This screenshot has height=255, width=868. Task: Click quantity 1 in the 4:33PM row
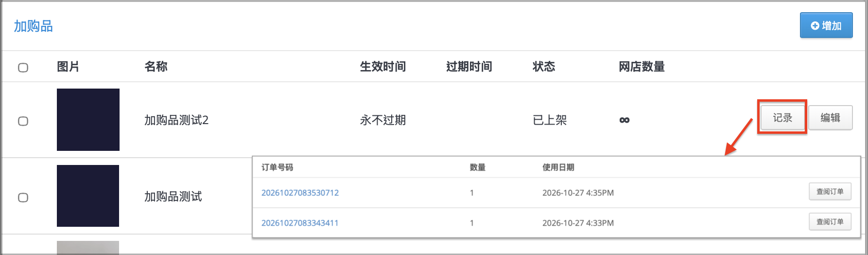[x=471, y=223]
